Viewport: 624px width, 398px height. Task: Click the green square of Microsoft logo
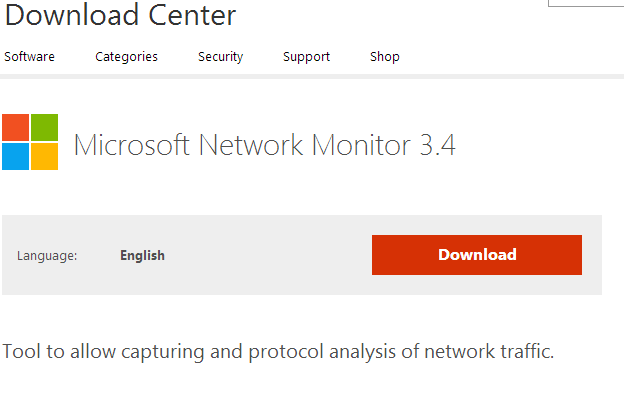coord(45,127)
